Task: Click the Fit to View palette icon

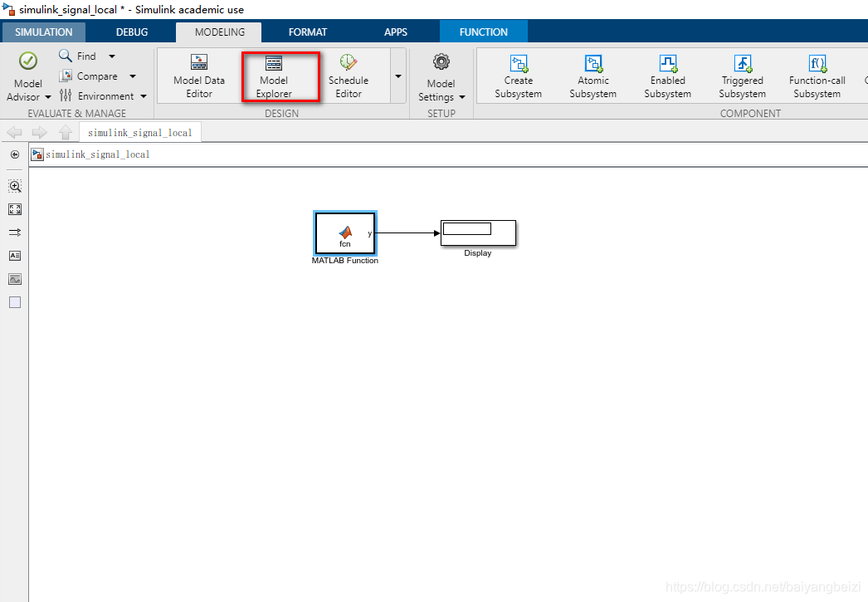Action: click(x=15, y=209)
